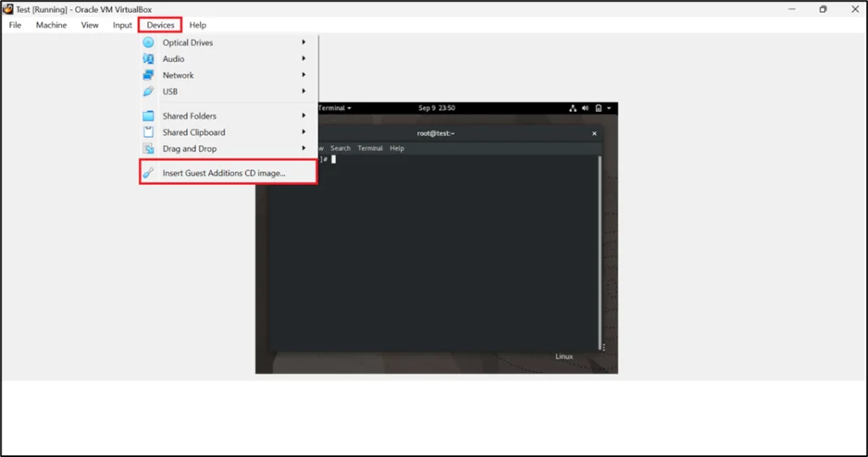Screen dimensions: 868x457
Task: Select Insert Guest Additions CD image
Action: [228, 173]
